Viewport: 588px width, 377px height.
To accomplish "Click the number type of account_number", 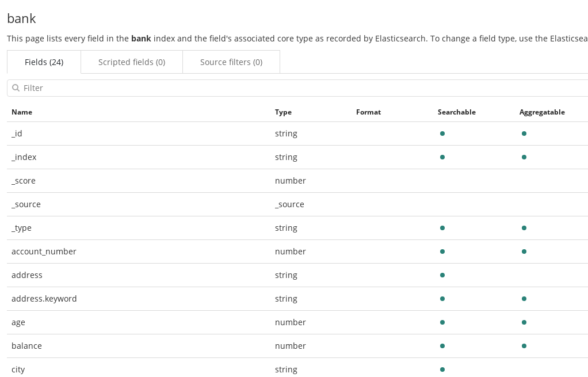I will (290, 252).
